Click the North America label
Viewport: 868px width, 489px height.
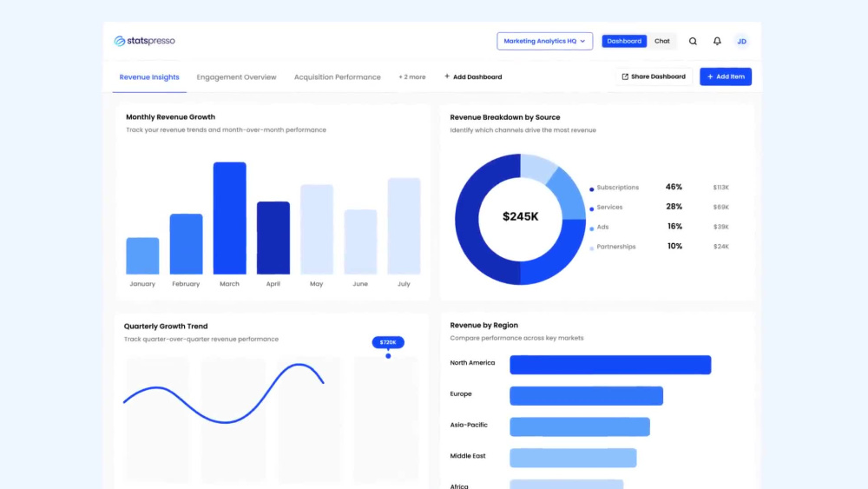pos(472,363)
